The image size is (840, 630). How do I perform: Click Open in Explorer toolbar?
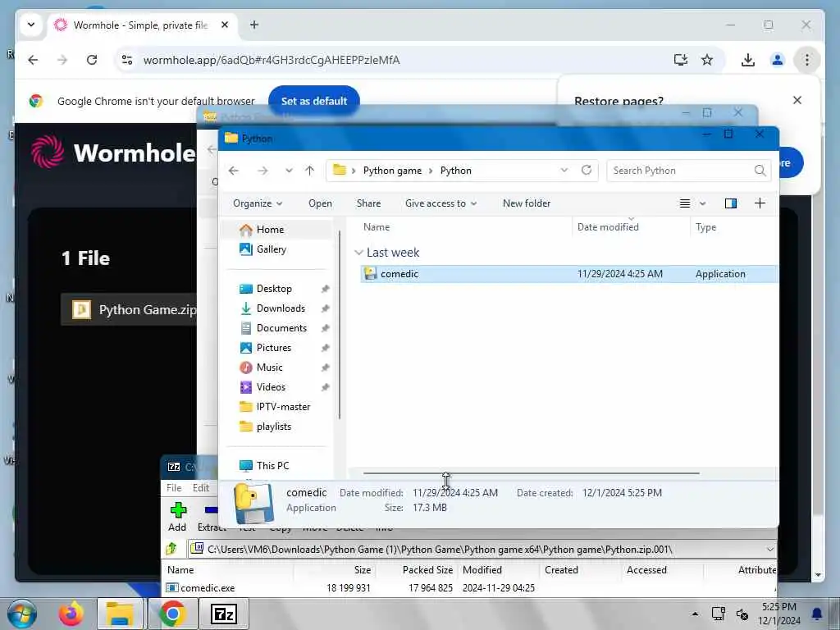click(320, 203)
